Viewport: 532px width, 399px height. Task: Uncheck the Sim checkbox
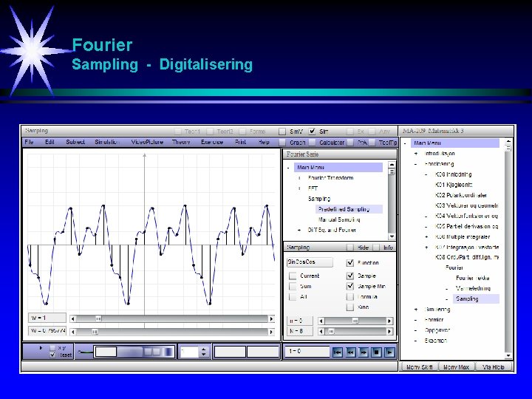tap(312, 132)
